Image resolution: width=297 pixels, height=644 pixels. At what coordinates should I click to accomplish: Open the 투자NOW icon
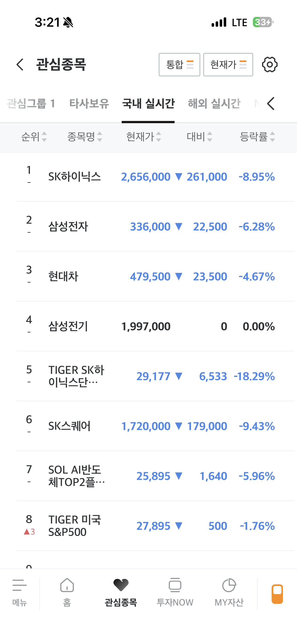click(175, 585)
